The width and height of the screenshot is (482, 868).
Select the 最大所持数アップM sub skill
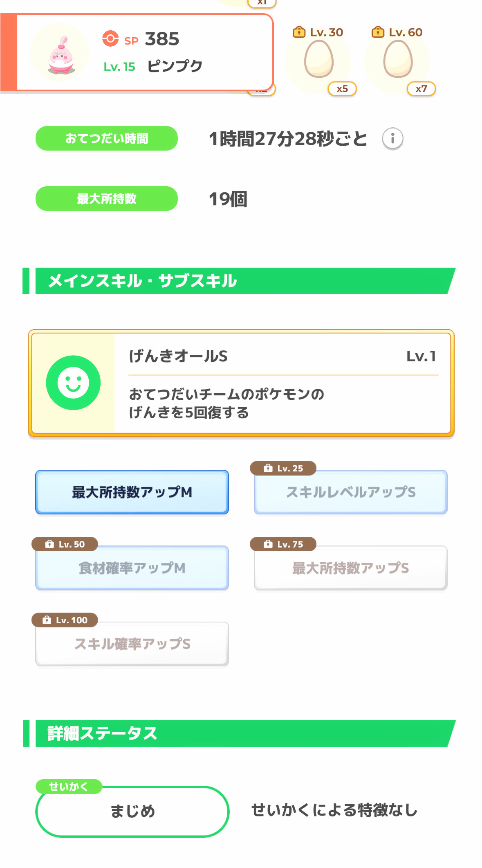(x=132, y=492)
